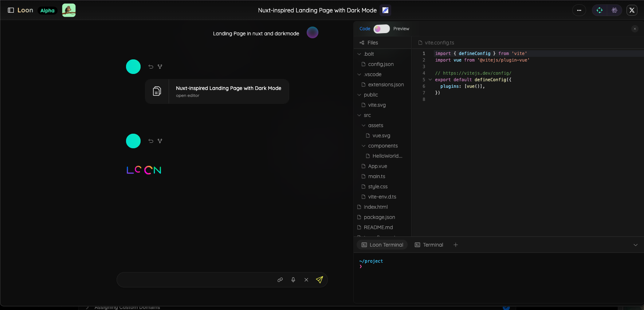Add a new terminal with plus button
Screen dimensions: 644x310
[x=456, y=245]
